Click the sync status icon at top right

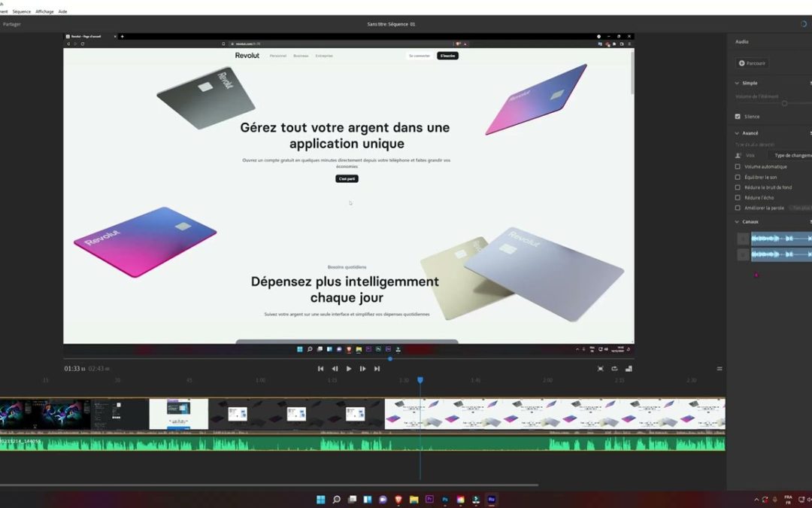click(x=804, y=24)
